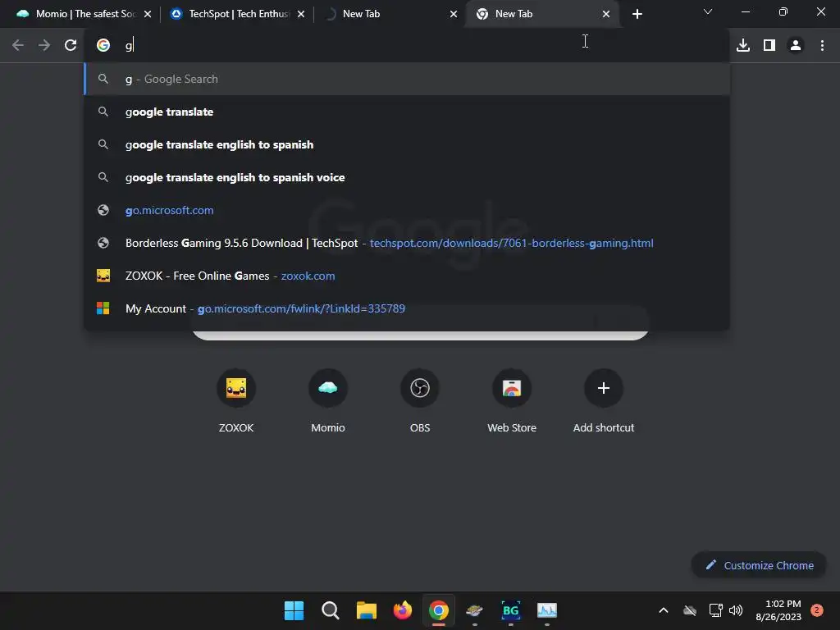Open the clock showing 1:02 PM
Viewport: 840px width, 630px height.
click(778, 610)
